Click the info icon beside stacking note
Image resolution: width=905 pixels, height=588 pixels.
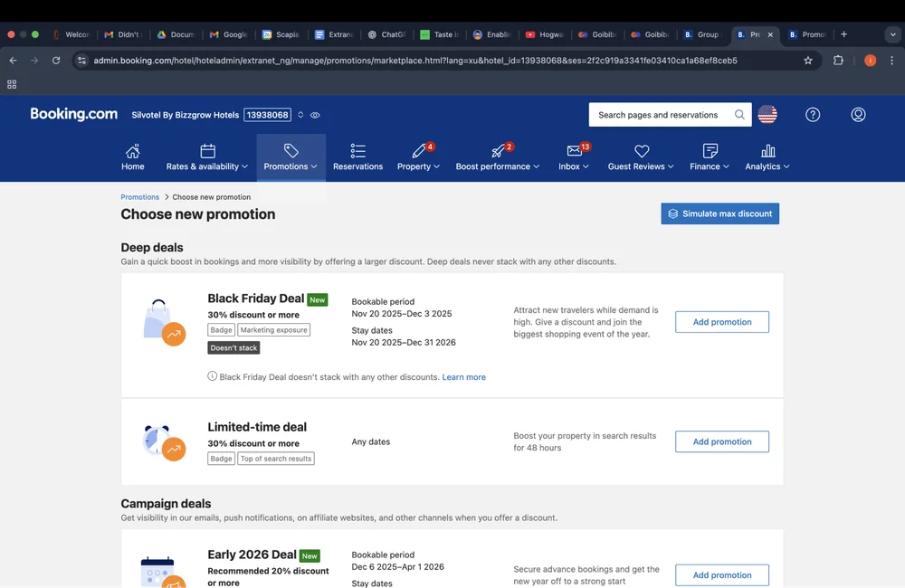point(213,376)
